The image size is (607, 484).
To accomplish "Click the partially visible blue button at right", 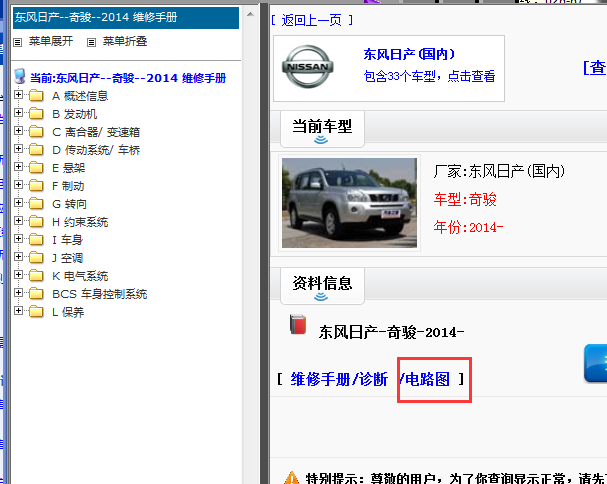I will coord(595,363).
